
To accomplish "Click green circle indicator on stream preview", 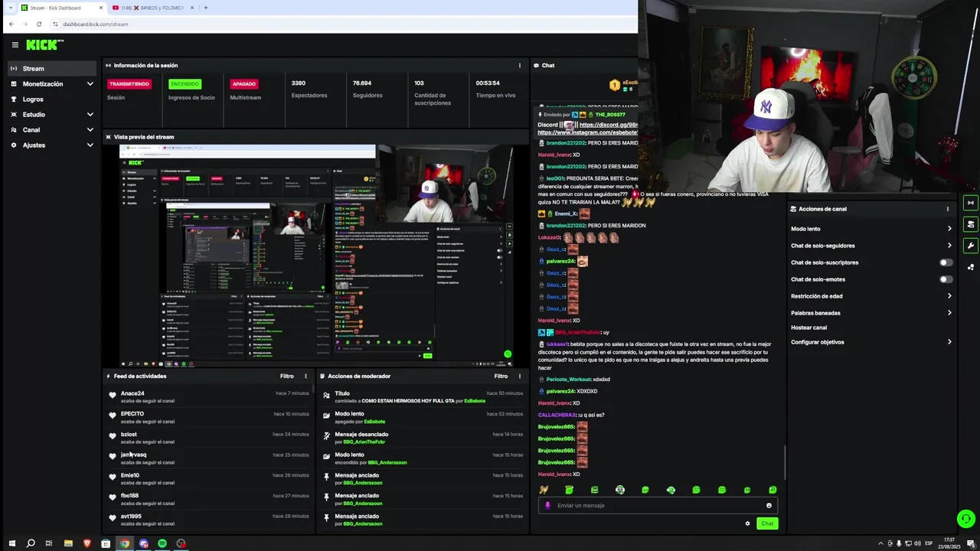I will (x=507, y=354).
